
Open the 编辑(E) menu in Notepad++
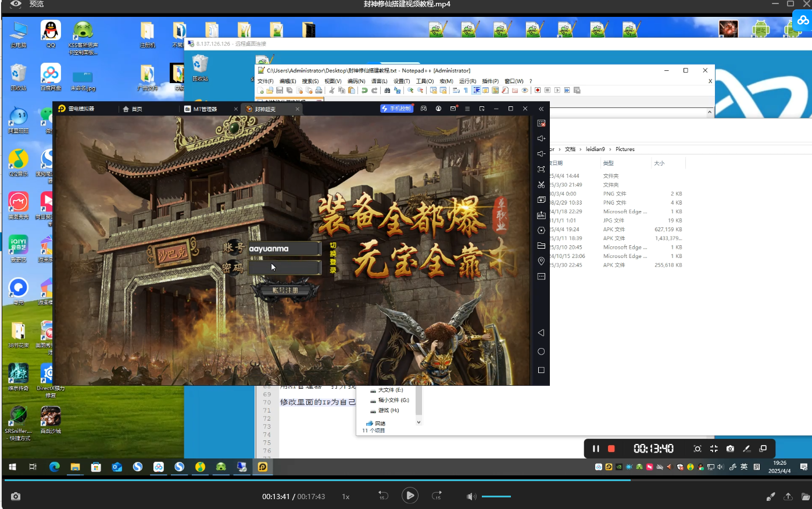(x=288, y=81)
